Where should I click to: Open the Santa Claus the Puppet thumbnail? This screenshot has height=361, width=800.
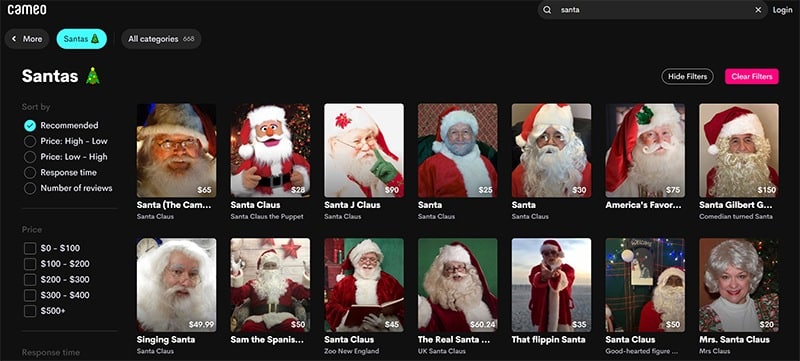(x=270, y=150)
